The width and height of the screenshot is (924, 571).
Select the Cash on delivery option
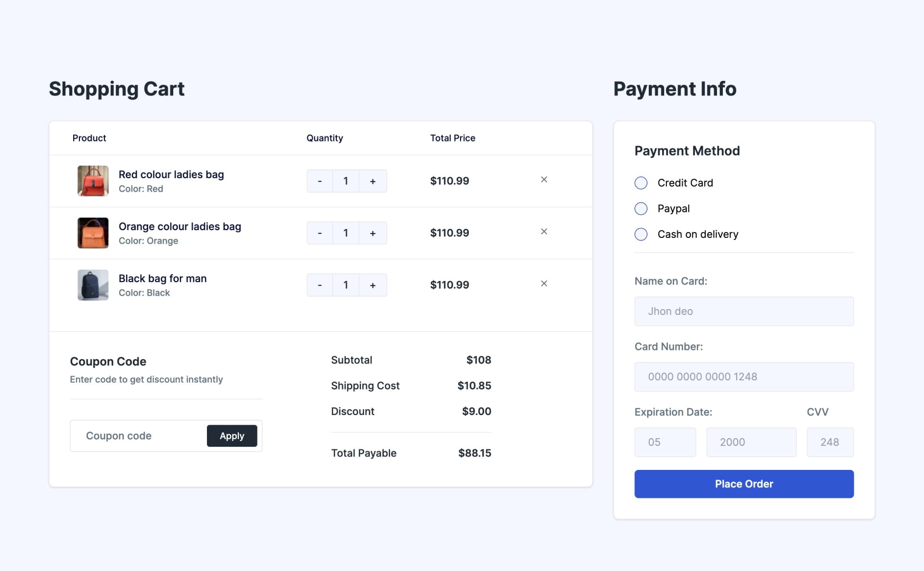click(641, 234)
